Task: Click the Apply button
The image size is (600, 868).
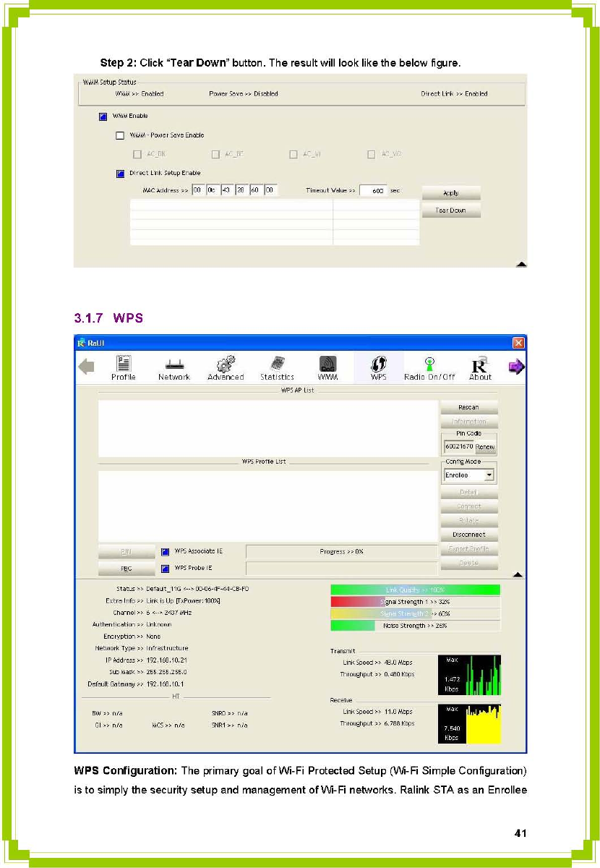Action: click(451, 193)
